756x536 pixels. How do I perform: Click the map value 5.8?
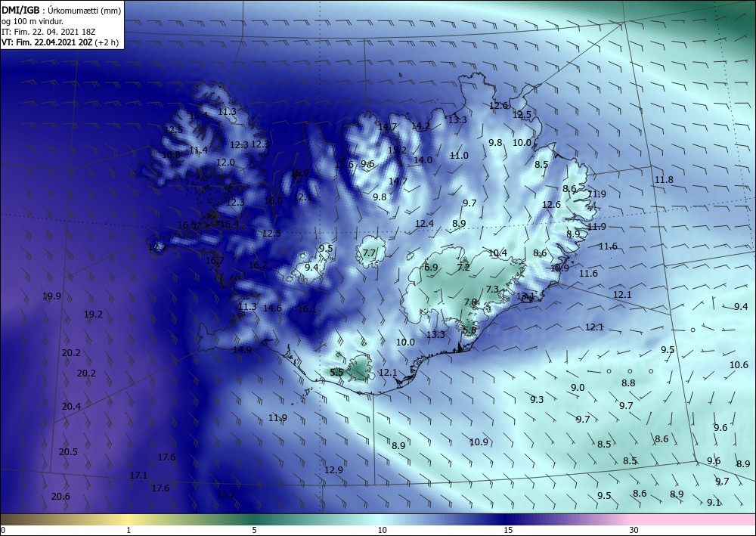[x=469, y=330]
